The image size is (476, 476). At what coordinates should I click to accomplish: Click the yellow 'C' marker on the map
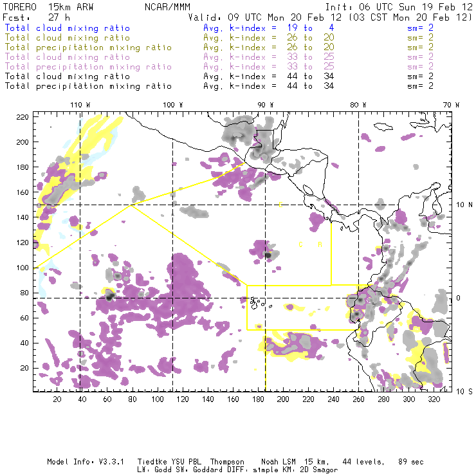(x=300, y=244)
